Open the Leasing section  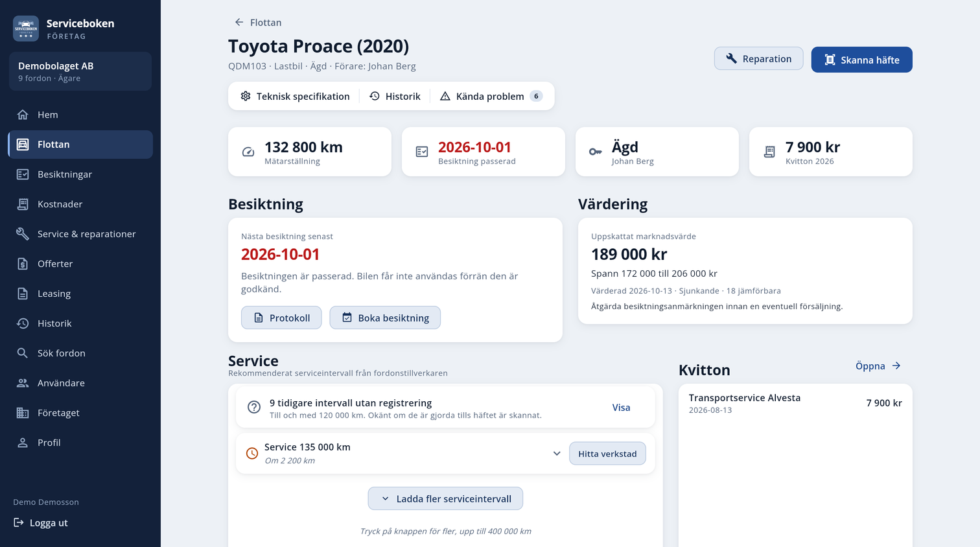coord(80,294)
